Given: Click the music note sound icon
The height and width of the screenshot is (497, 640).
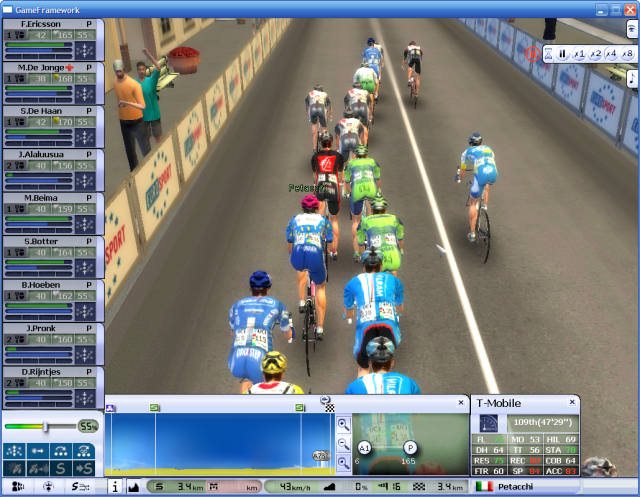Looking at the screenshot, I should pyautogui.click(x=632, y=78).
